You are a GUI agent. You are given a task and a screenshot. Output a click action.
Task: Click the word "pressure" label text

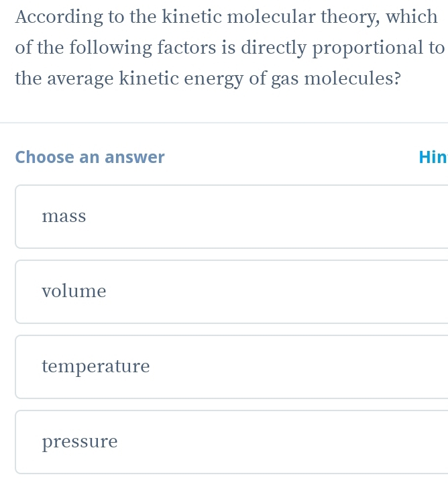(x=79, y=442)
